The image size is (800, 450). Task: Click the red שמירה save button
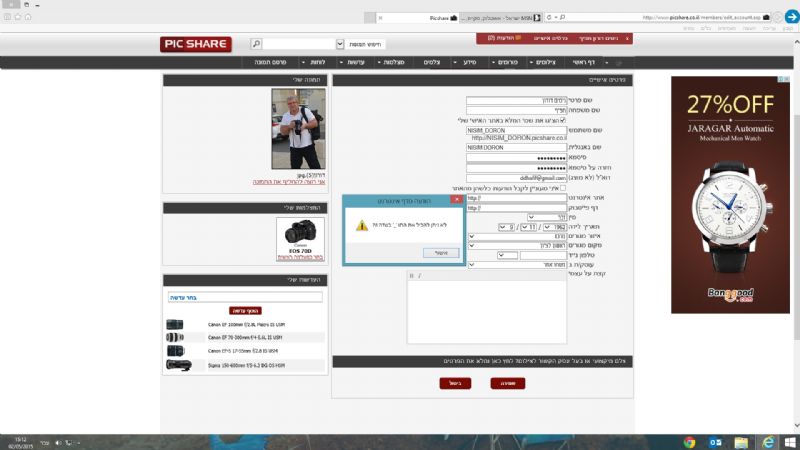(x=509, y=382)
